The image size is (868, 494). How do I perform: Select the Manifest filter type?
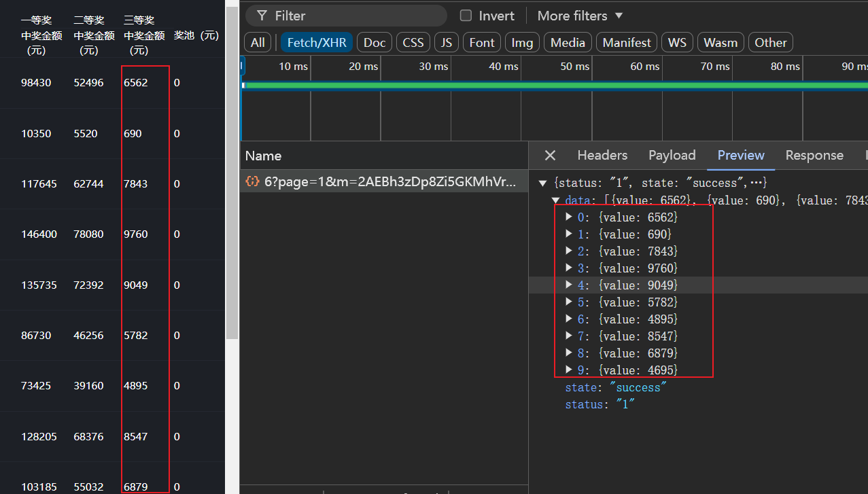tap(627, 42)
